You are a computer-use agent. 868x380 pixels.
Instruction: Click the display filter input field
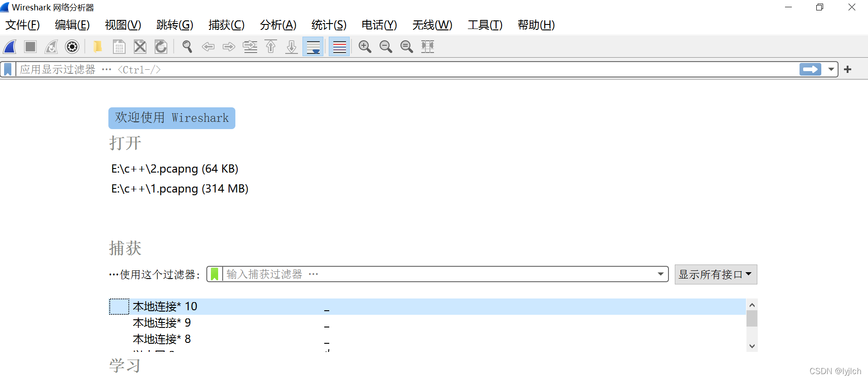(407, 70)
